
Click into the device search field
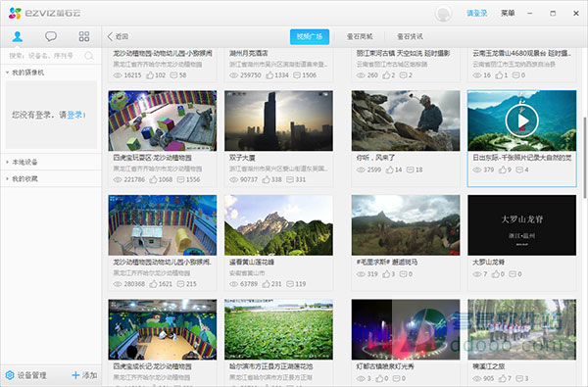click(x=46, y=56)
